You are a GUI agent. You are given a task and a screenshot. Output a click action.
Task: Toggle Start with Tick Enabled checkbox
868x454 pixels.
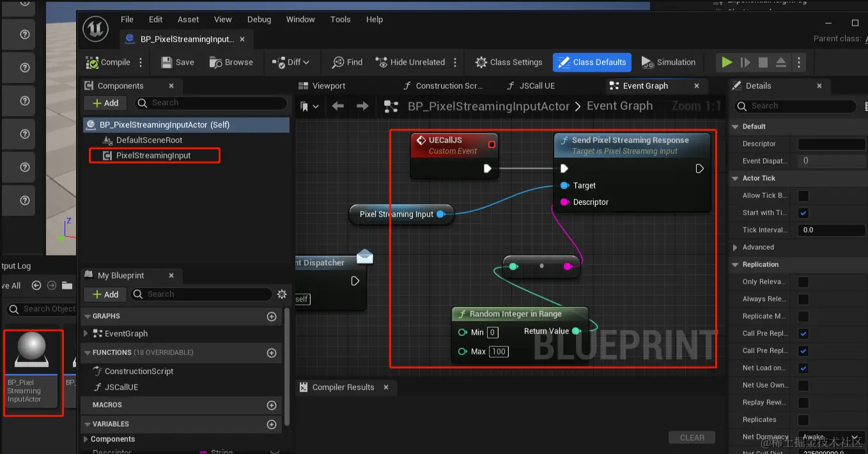[803, 213]
